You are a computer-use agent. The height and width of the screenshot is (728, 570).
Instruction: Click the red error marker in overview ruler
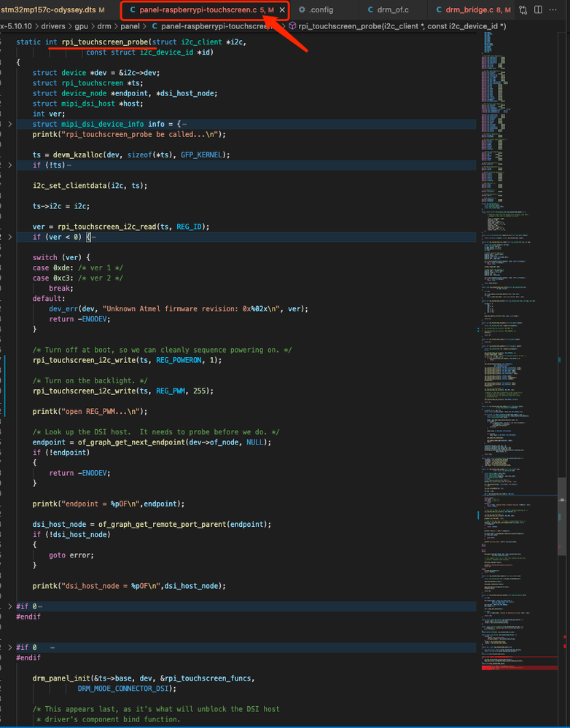tap(564, 637)
